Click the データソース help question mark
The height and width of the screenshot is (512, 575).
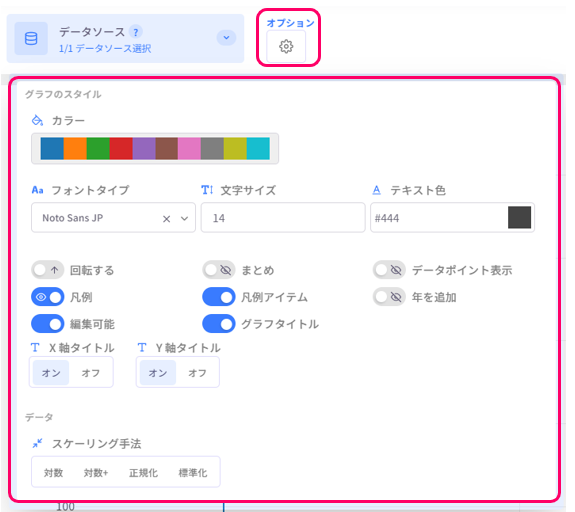[136, 32]
